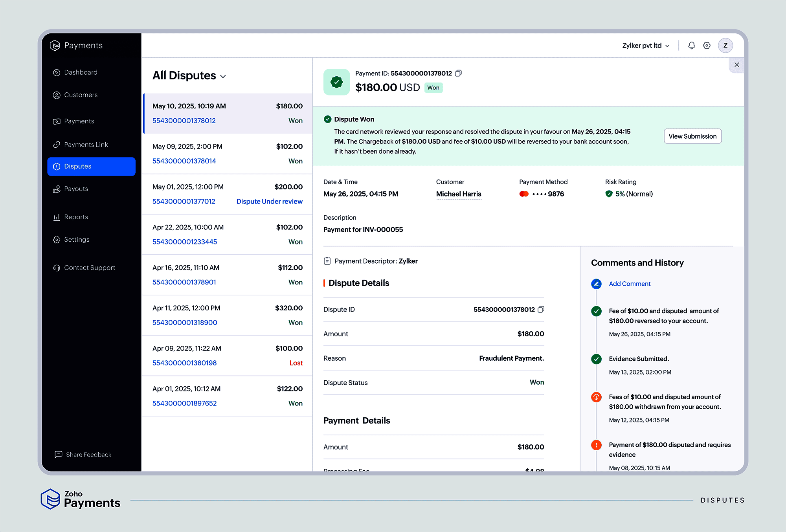The width and height of the screenshot is (786, 532).
Task: Close the dispute details panel
Action: tap(736, 65)
